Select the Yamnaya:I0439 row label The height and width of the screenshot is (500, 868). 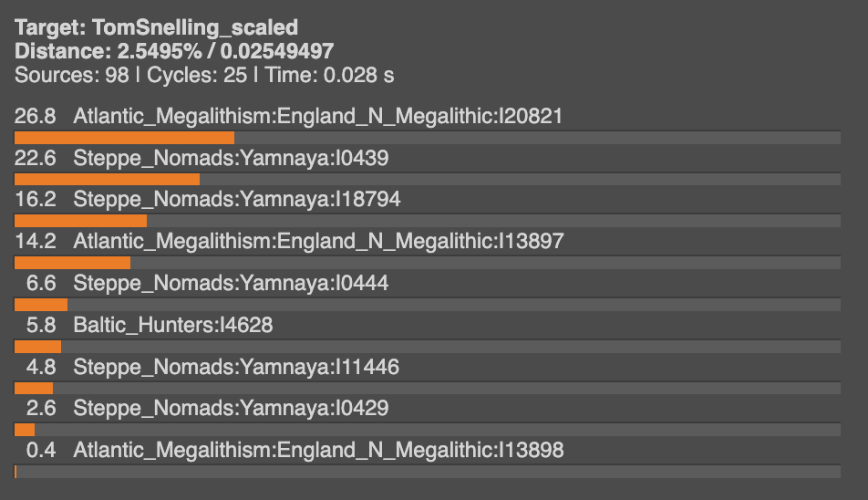(x=231, y=158)
